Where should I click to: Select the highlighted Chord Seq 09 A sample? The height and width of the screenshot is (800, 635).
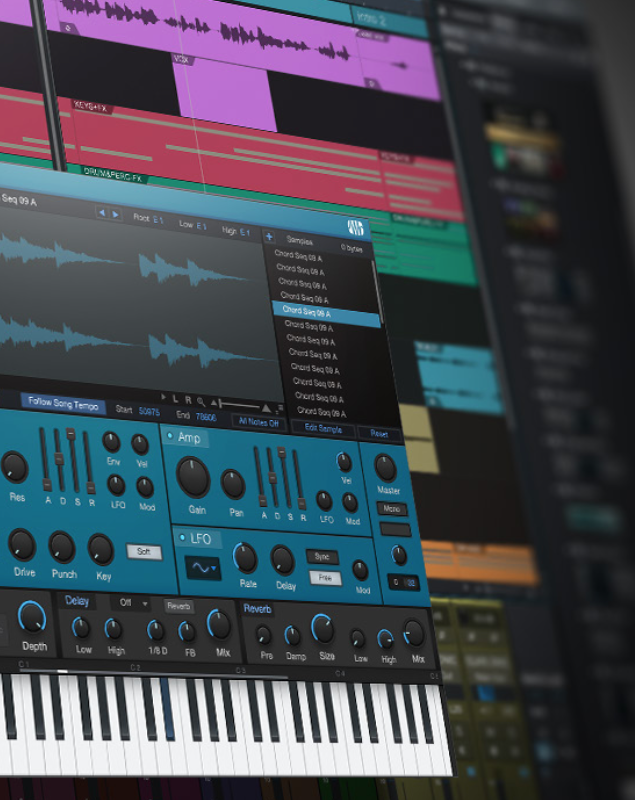(x=326, y=313)
